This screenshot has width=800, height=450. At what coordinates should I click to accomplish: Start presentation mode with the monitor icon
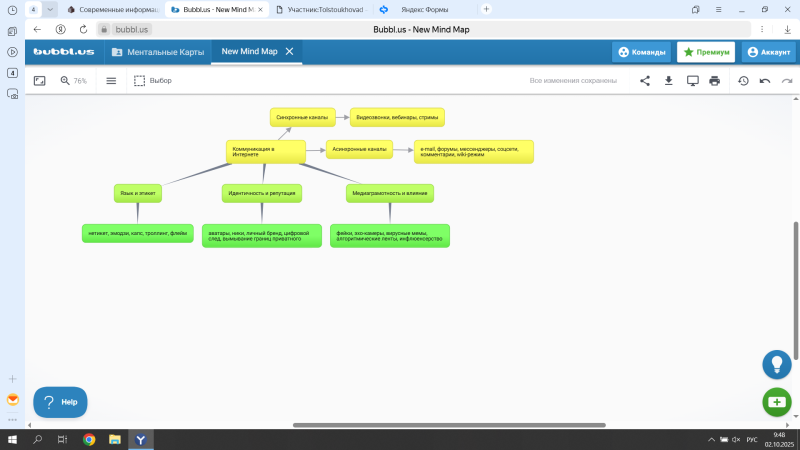pyautogui.click(x=692, y=80)
